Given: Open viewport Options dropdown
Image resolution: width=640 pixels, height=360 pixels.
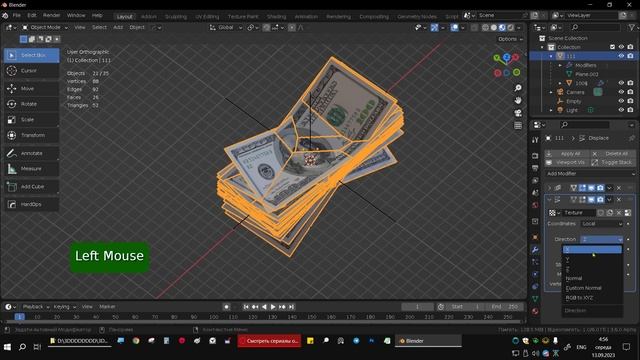Looking at the screenshot, I should coord(510,39).
